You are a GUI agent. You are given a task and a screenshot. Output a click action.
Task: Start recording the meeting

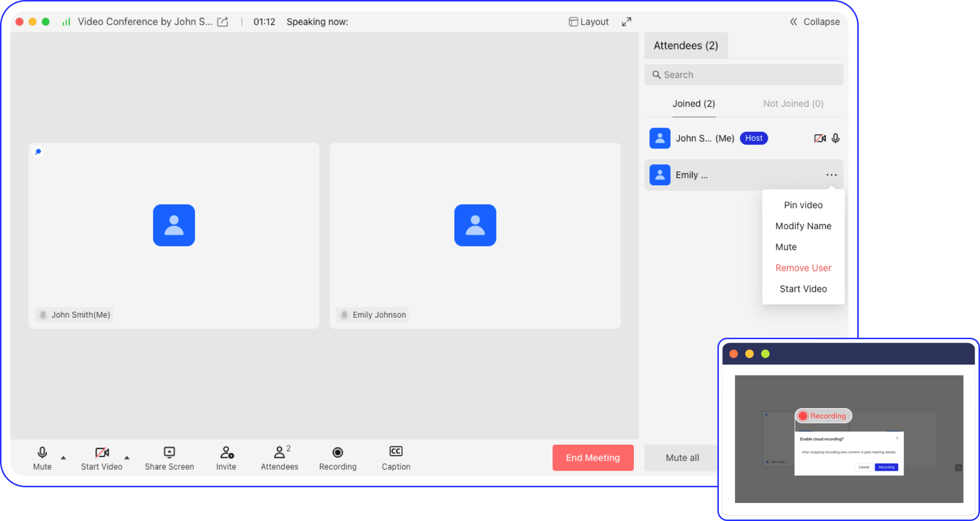coord(337,457)
